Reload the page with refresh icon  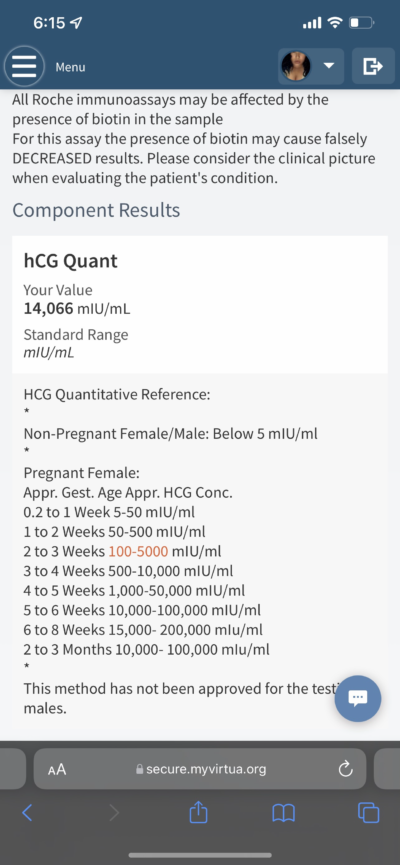pos(345,768)
